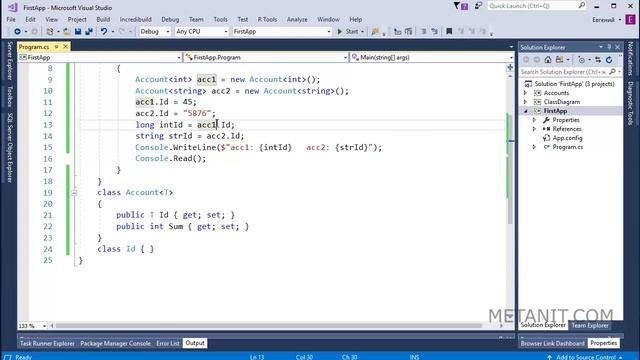Click the Pending Changes Filter icon
The width and height of the screenshot is (640, 360).
click(581, 60)
